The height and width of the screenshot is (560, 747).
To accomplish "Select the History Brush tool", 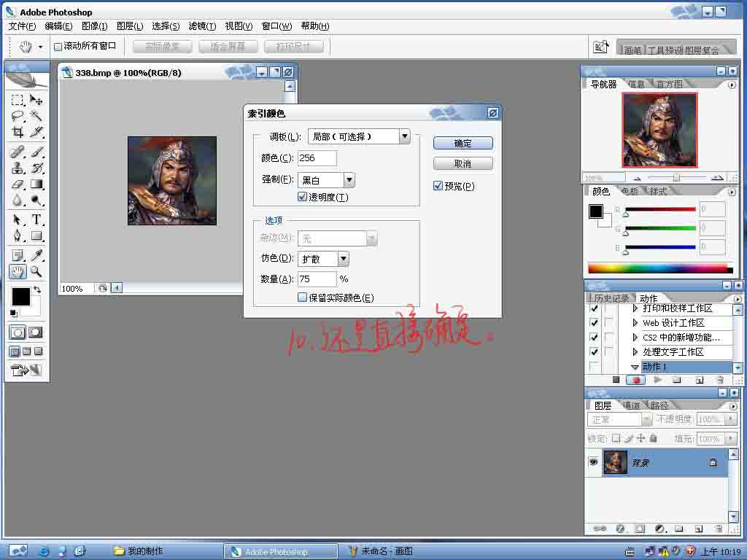I will click(x=36, y=168).
